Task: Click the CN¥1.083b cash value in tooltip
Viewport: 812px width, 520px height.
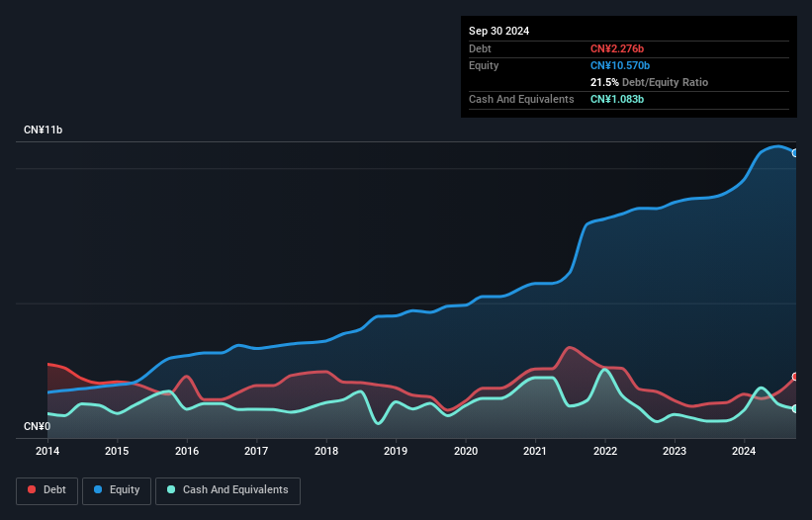Action: 617,99
